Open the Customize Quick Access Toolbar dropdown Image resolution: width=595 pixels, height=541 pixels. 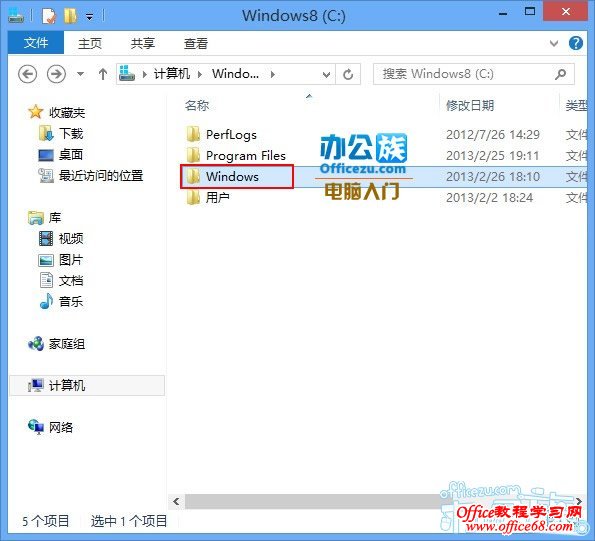tap(90, 17)
